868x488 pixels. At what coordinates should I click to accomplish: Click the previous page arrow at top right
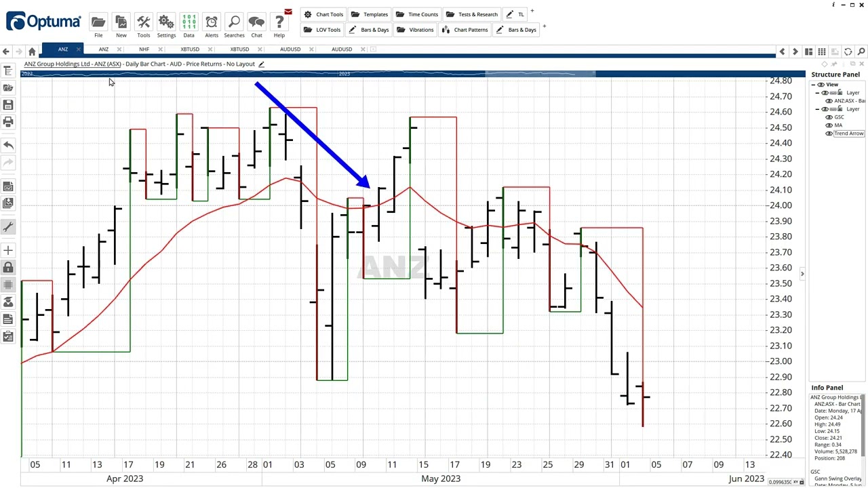782,52
